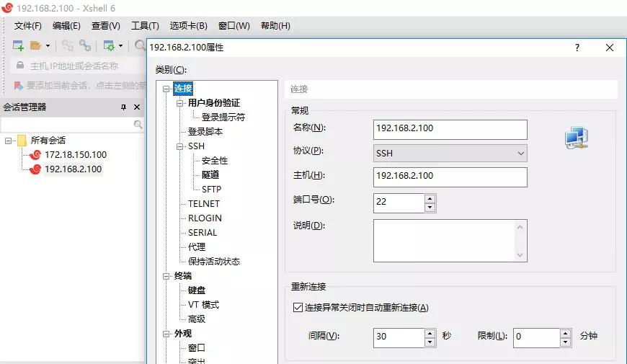Select VT 模式 in the category tree

click(203, 305)
